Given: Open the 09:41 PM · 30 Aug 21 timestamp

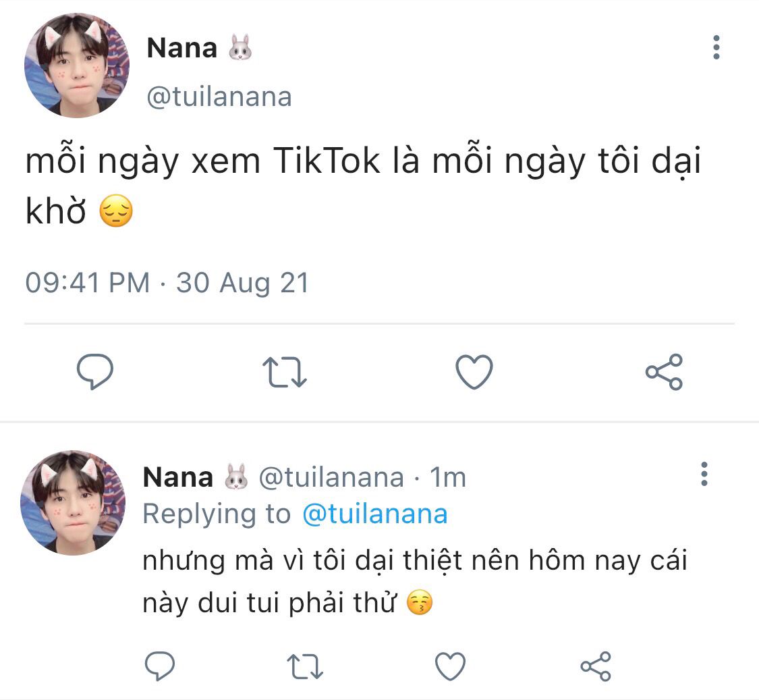Looking at the screenshot, I should click(167, 283).
